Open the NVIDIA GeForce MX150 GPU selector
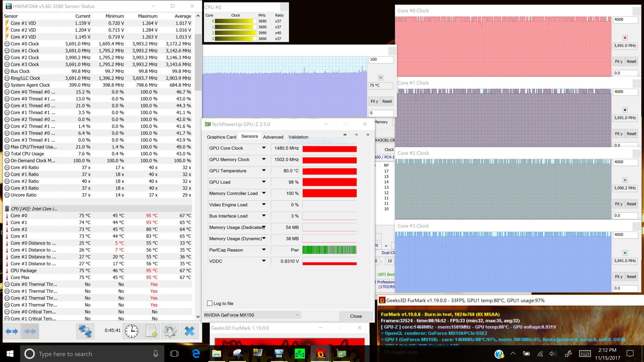The height and width of the screenshot is (362, 644). coord(252,315)
